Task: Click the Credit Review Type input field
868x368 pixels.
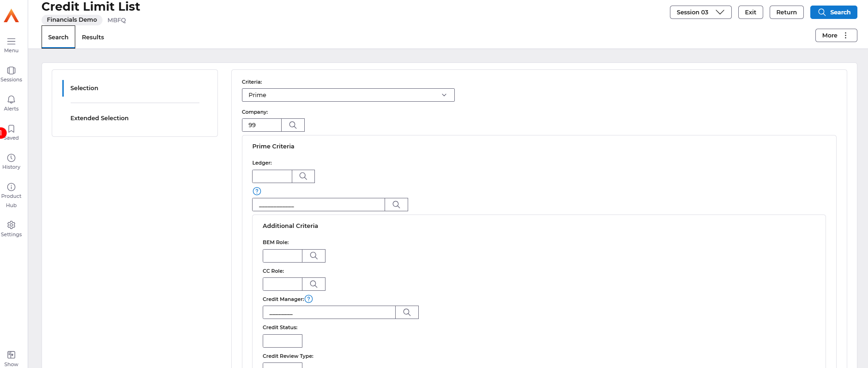Action: click(x=283, y=365)
